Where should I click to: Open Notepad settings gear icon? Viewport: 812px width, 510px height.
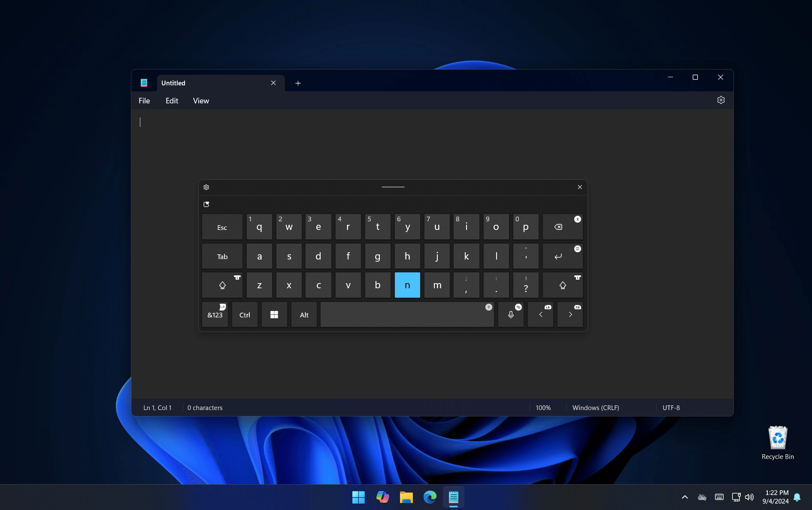[721, 100]
